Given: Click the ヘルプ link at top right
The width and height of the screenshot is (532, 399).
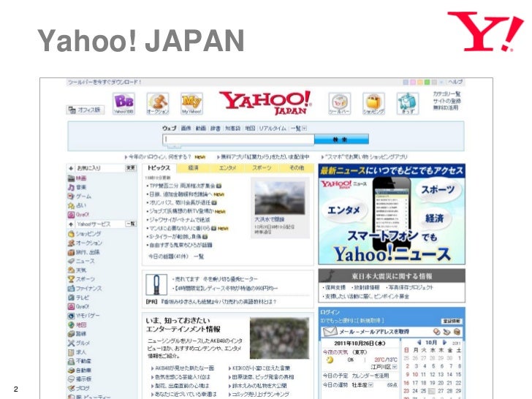Looking at the screenshot, I should 455,82.
